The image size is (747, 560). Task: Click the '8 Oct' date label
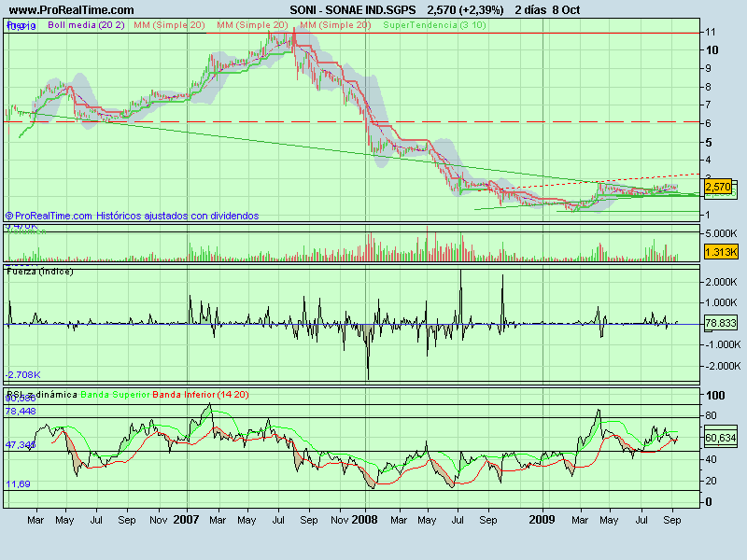coord(567,9)
